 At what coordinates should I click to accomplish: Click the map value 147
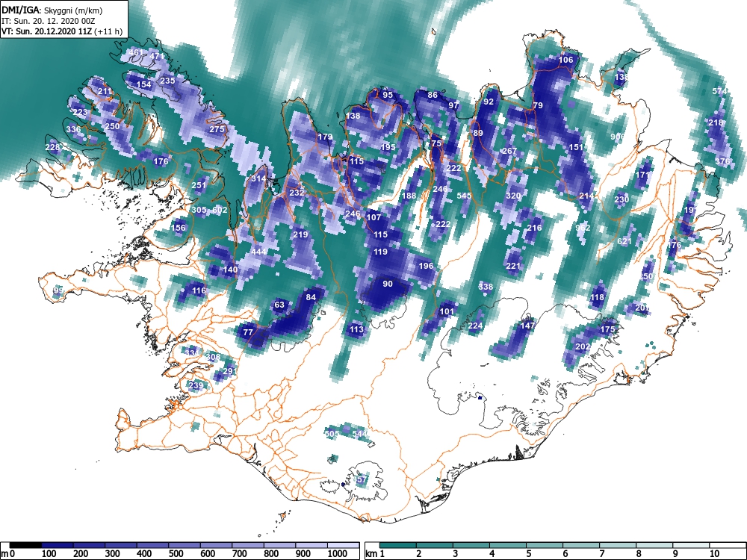(x=527, y=326)
